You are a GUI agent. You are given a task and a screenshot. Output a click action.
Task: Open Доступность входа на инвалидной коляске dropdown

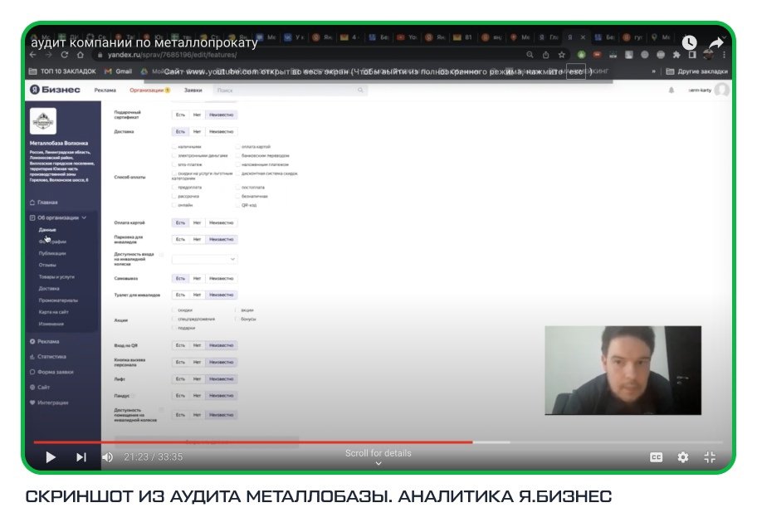click(205, 259)
